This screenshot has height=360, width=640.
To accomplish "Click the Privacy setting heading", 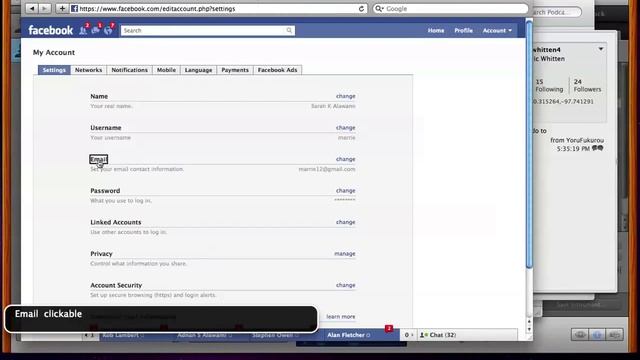I will (101, 253).
